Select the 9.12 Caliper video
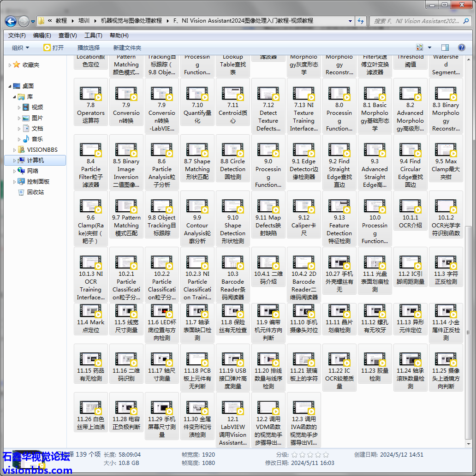The width and height of the screenshot is (476, 476). (x=304, y=214)
